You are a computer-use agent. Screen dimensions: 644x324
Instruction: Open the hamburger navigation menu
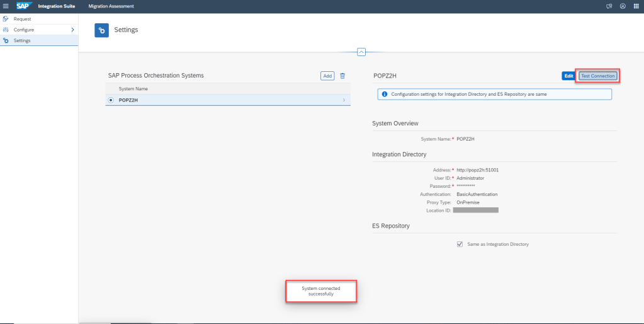click(6, 6)
